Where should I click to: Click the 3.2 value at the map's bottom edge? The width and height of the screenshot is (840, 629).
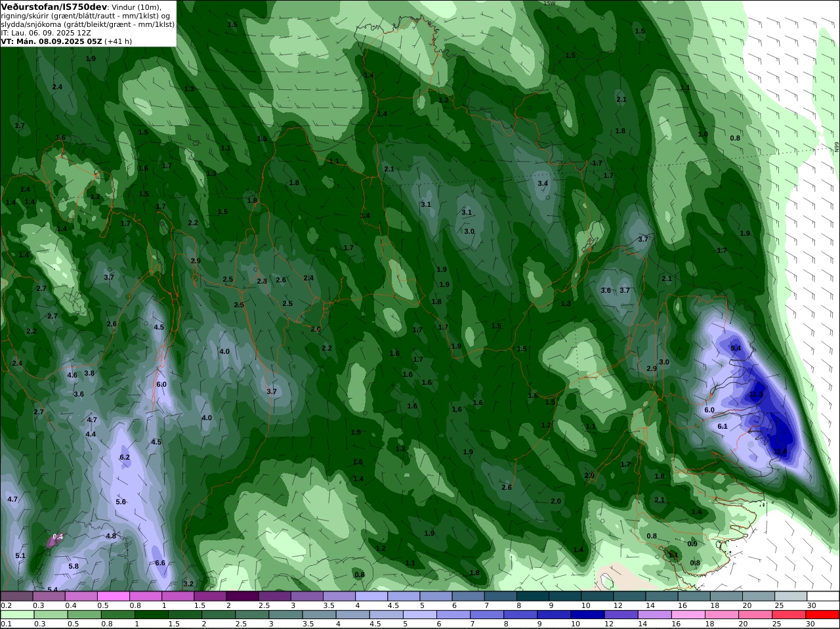(188, 584)
